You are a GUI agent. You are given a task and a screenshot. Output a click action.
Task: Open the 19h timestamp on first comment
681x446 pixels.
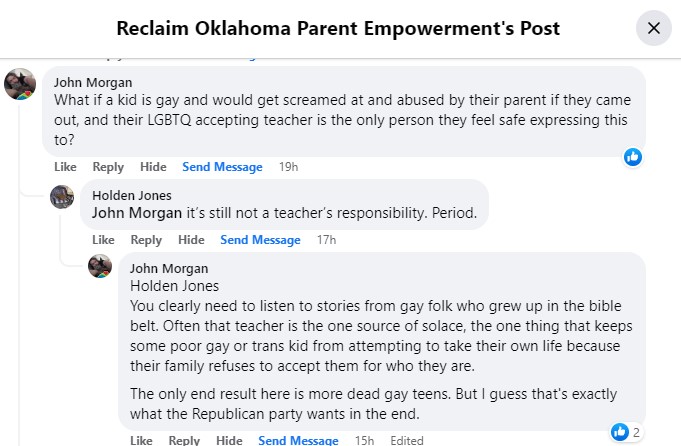288,167
